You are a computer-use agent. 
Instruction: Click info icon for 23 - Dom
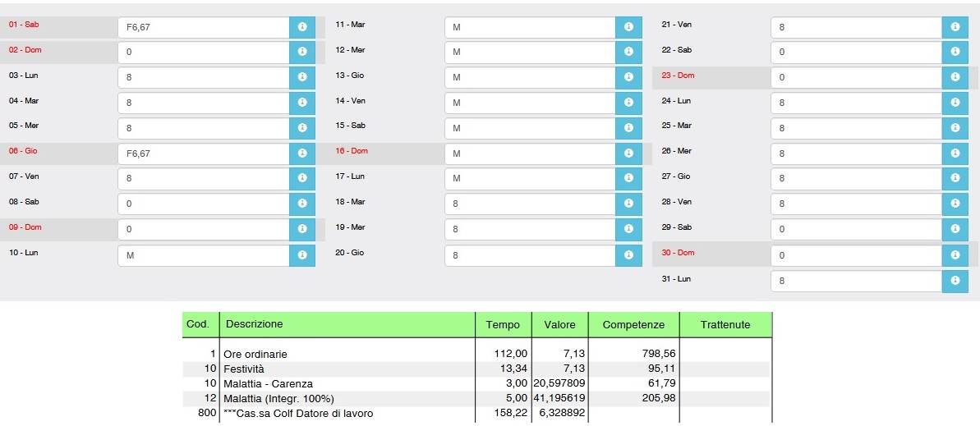pyautogui.click(x=955, y=78)
